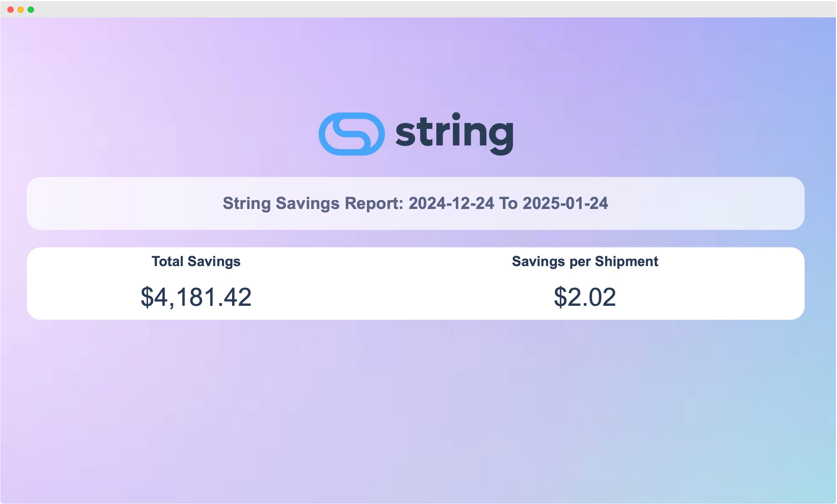Maximize the window with the green button
Screen dimensions: 837x504
point(31,10)
